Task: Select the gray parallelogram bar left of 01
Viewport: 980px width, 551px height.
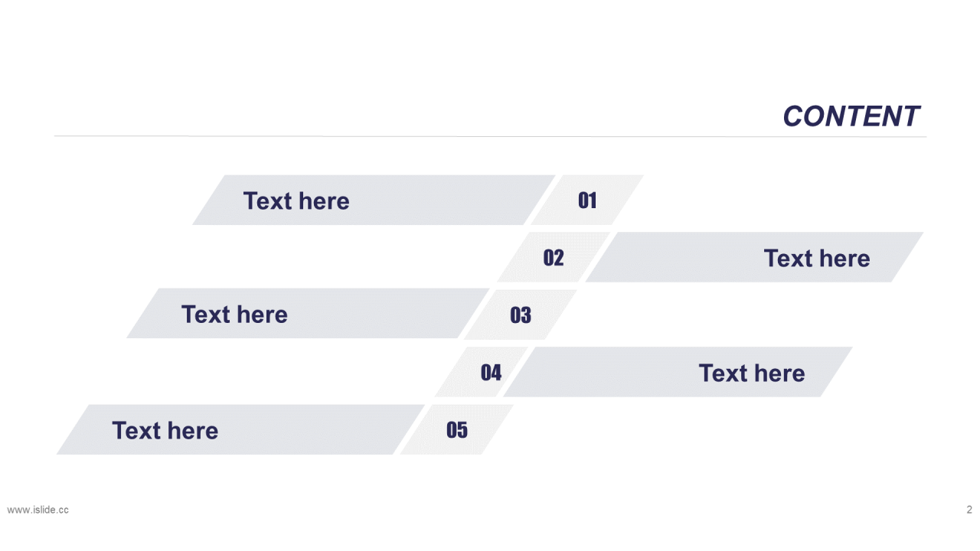Action: [x=374, y=200]
